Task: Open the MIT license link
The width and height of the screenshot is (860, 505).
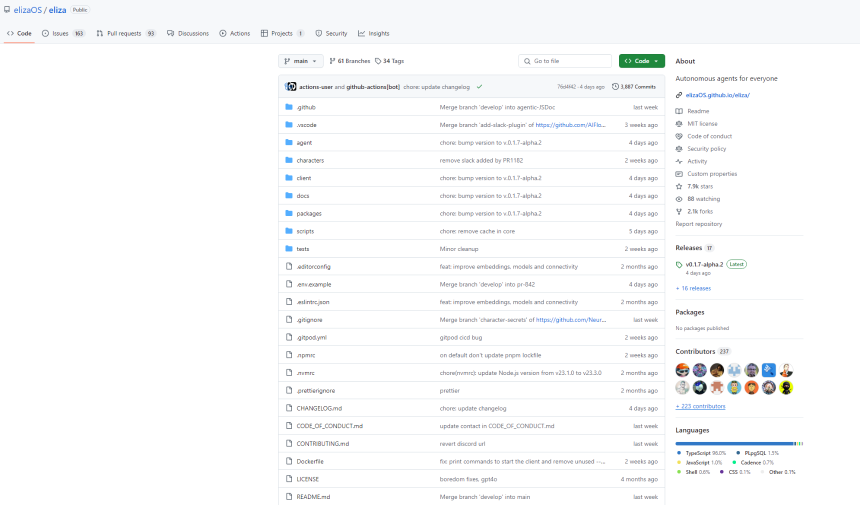Action: coord(702,124)
